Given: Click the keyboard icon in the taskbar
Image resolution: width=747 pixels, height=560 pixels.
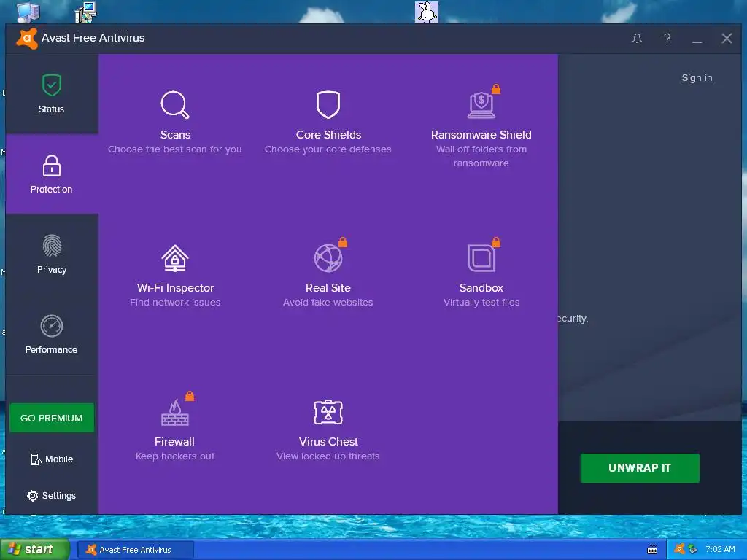Looking at the screenshot, I should coord(652,550).
